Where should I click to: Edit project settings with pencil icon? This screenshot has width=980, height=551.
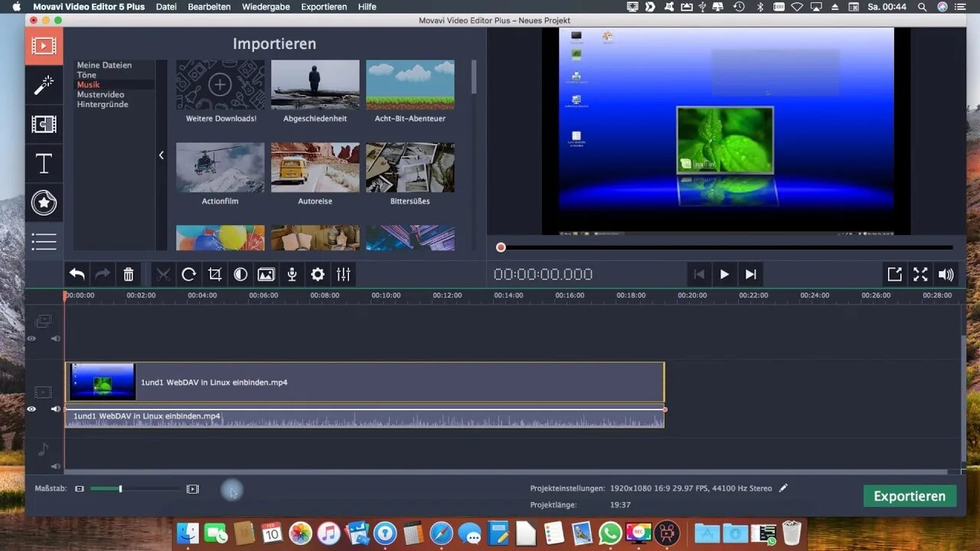[783, 488]
